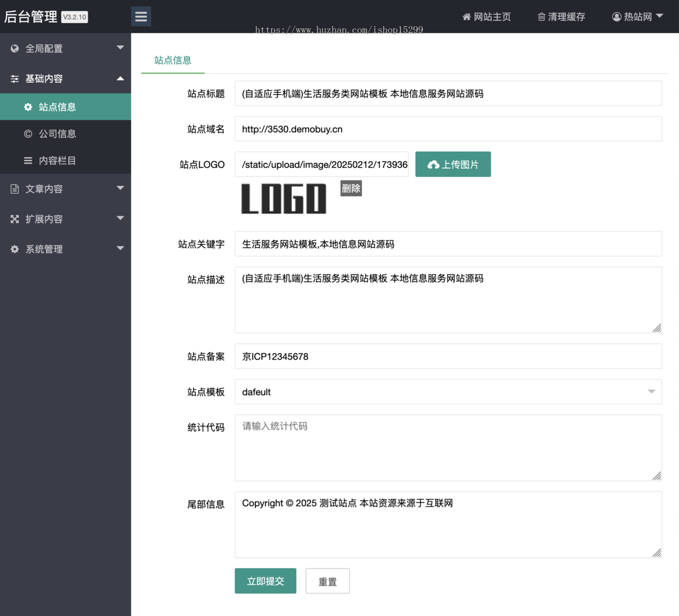Switch to the 站点信息 tab
This screenshot has width=679, height=616.
pyautogui.click(x=173, y=60)
